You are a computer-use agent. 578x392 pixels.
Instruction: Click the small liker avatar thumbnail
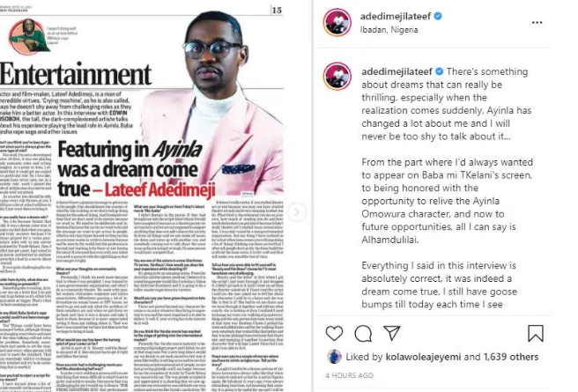tap(334, 356)
